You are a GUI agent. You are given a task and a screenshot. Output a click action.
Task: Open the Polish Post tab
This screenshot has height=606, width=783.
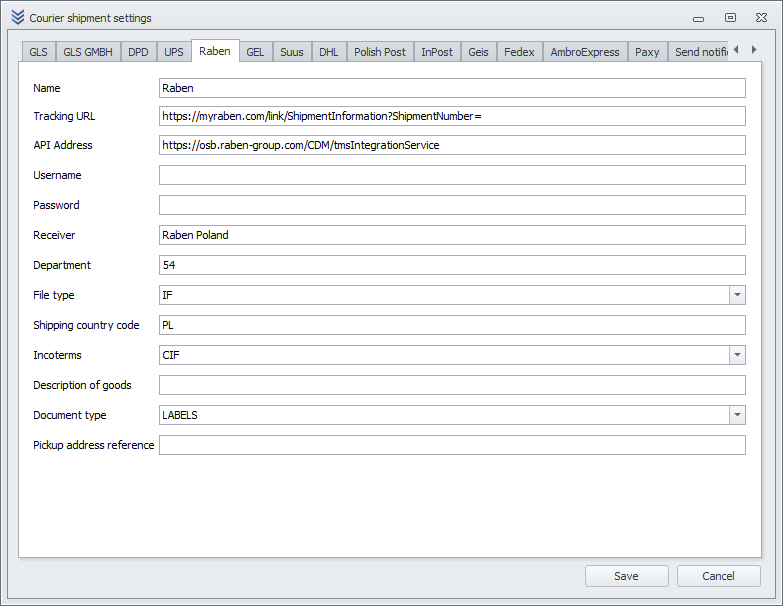pyautogui.click(x=380, y=52)
